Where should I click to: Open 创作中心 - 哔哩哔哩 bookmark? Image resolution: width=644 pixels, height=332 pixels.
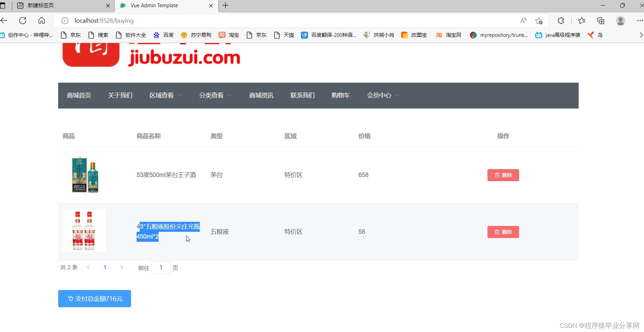click(x=27, y=35)
